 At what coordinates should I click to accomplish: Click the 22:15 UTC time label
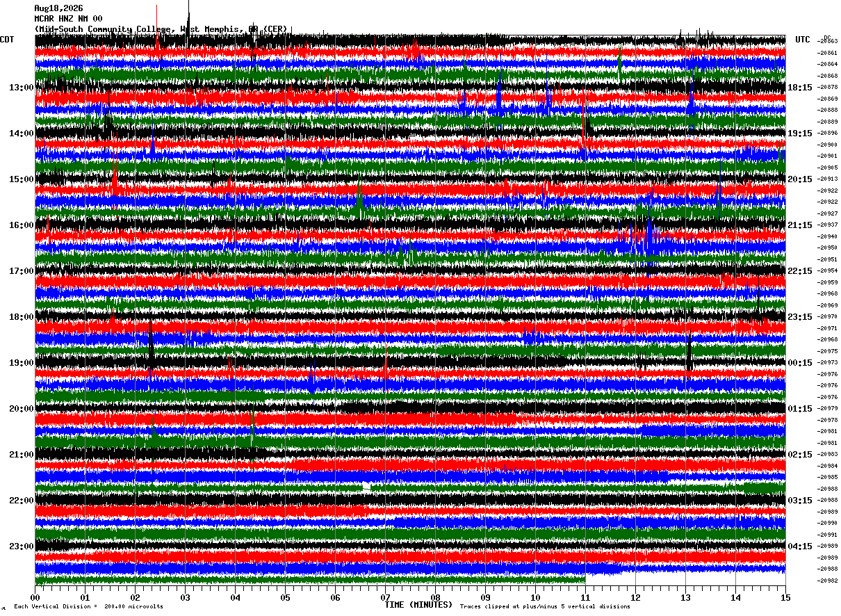tap(800, 271)
